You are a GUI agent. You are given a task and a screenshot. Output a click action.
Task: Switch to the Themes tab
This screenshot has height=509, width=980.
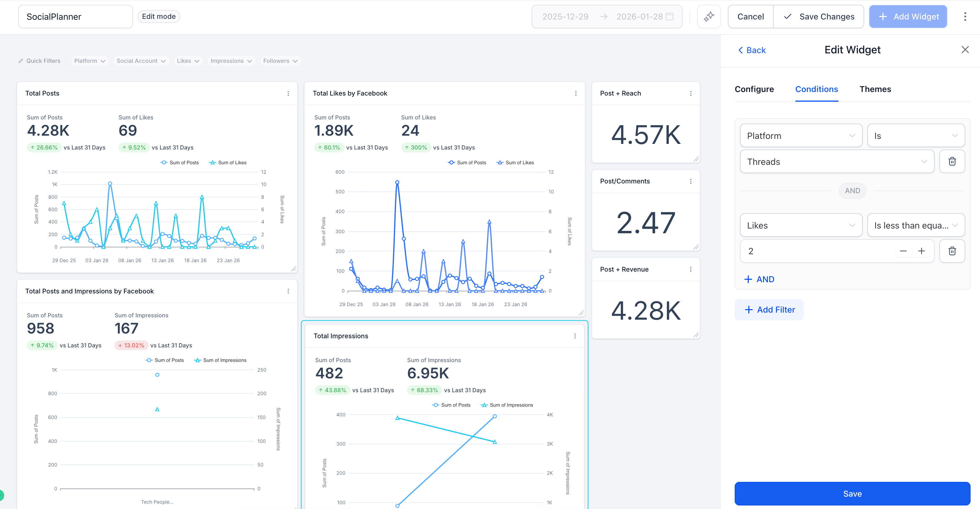click(x=875, y=89)
